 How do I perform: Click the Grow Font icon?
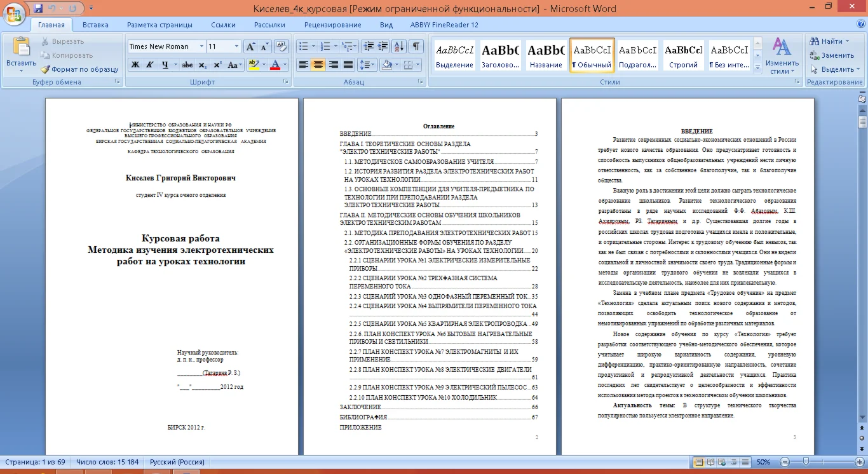point(250,46)
